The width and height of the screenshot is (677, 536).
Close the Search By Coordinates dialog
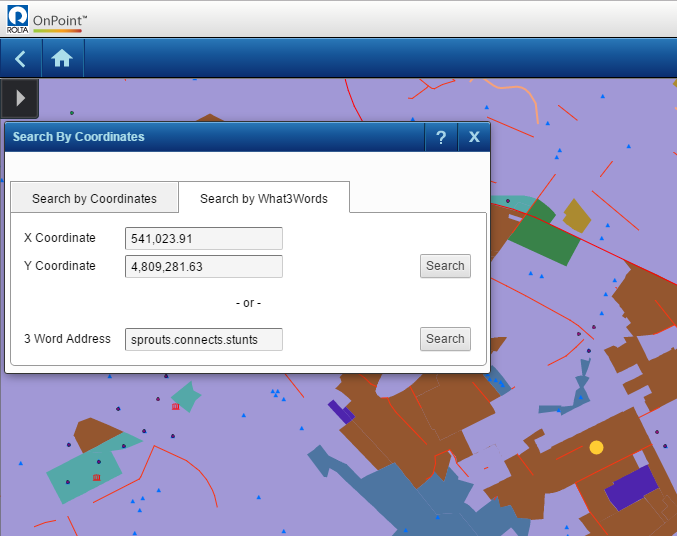pos(474,137)
